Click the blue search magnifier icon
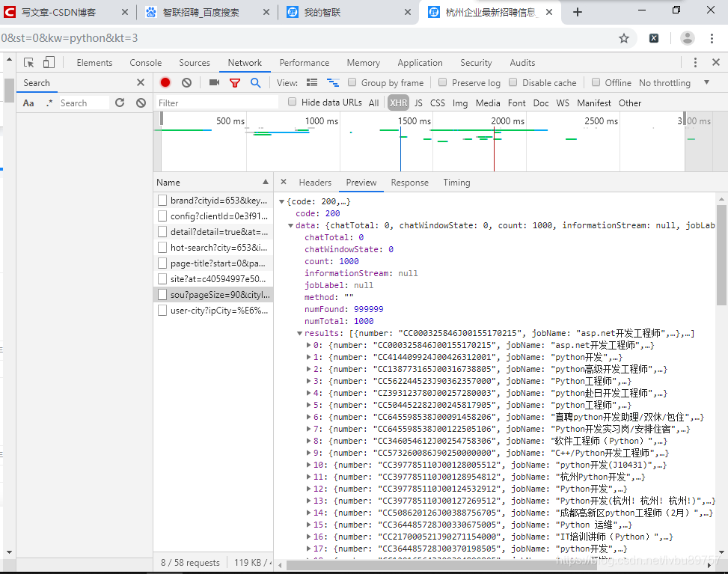This screenshot has height=574, width=728. 255,82
